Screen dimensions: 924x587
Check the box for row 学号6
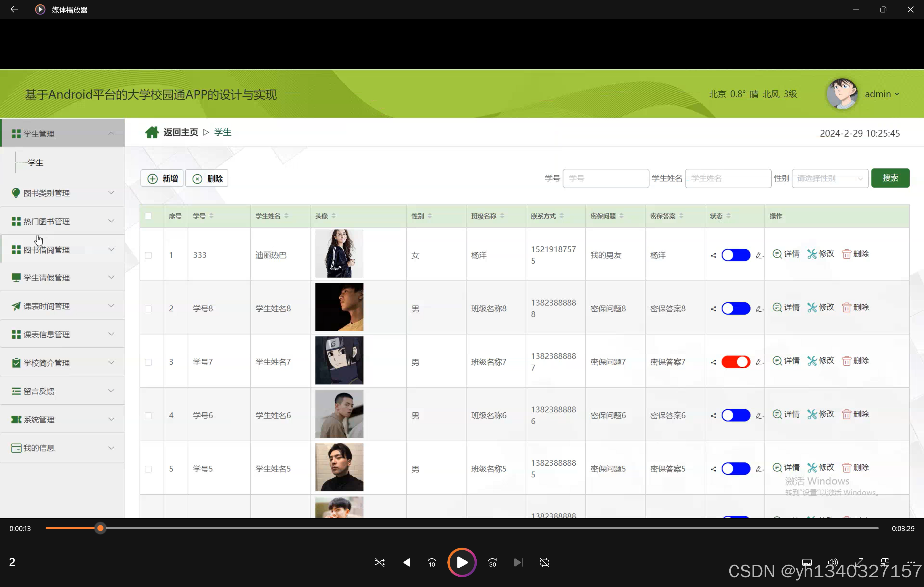(148, 416)
